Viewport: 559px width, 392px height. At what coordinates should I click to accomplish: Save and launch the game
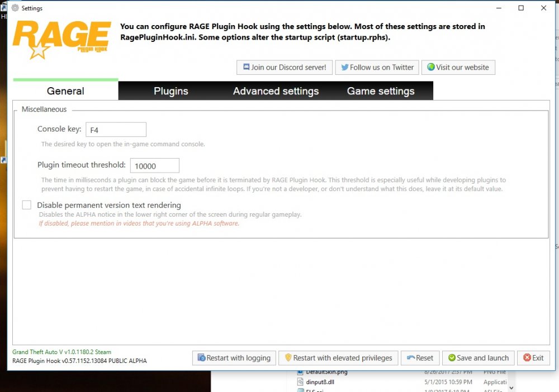tap(478, 358)
